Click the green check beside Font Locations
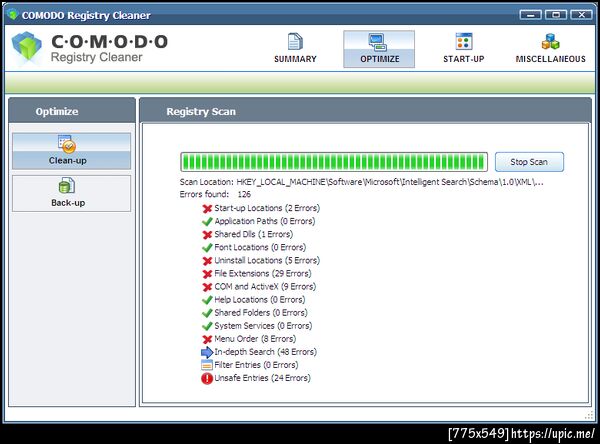 [x=207, y=248]
